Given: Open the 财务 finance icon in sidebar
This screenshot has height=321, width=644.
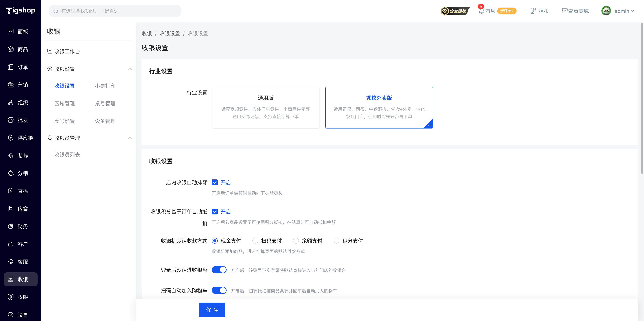Looking at the screenshot, I should [x=11, y=226].
